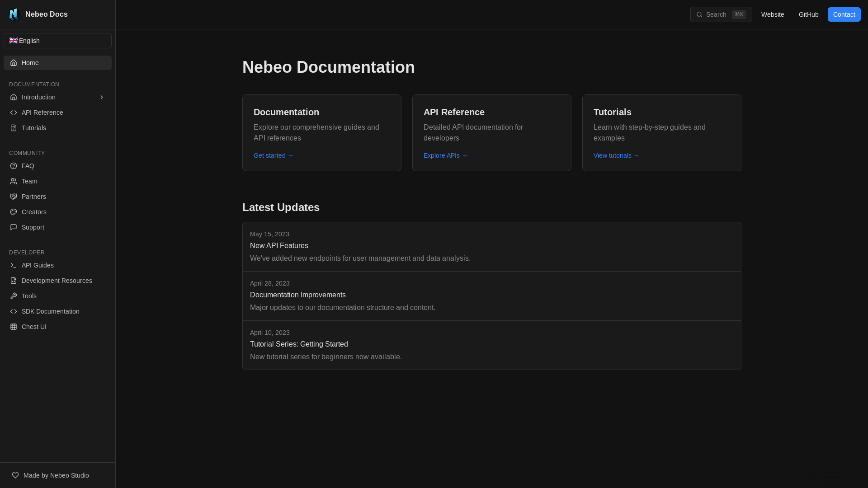
Task: Expand the Introduction chevron arrow
Action: (x=102, y=97)
